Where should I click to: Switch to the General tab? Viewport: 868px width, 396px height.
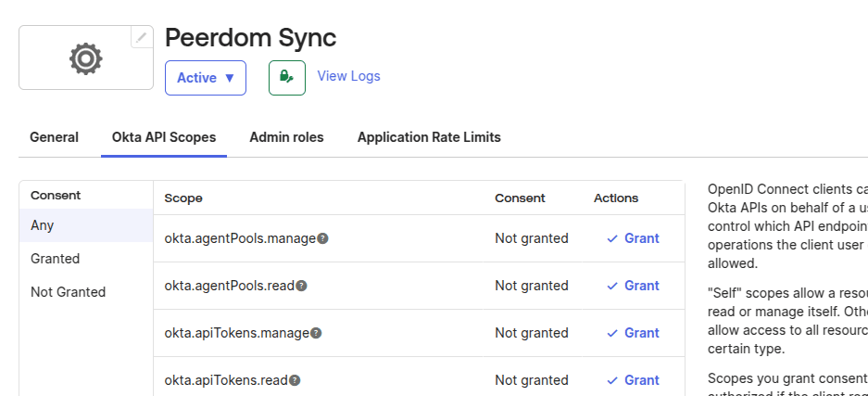click(x=54, y=137)
